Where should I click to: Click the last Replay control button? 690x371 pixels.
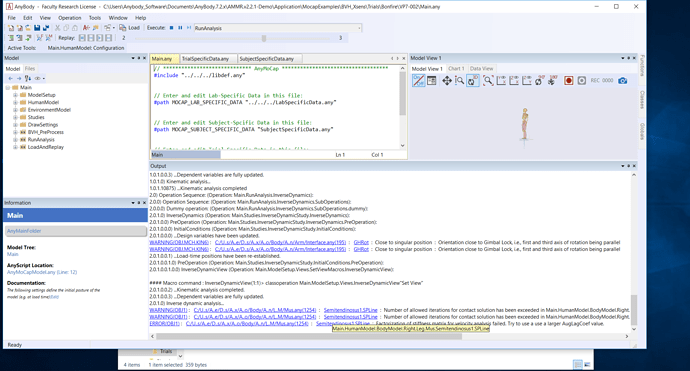coord(108,38)
